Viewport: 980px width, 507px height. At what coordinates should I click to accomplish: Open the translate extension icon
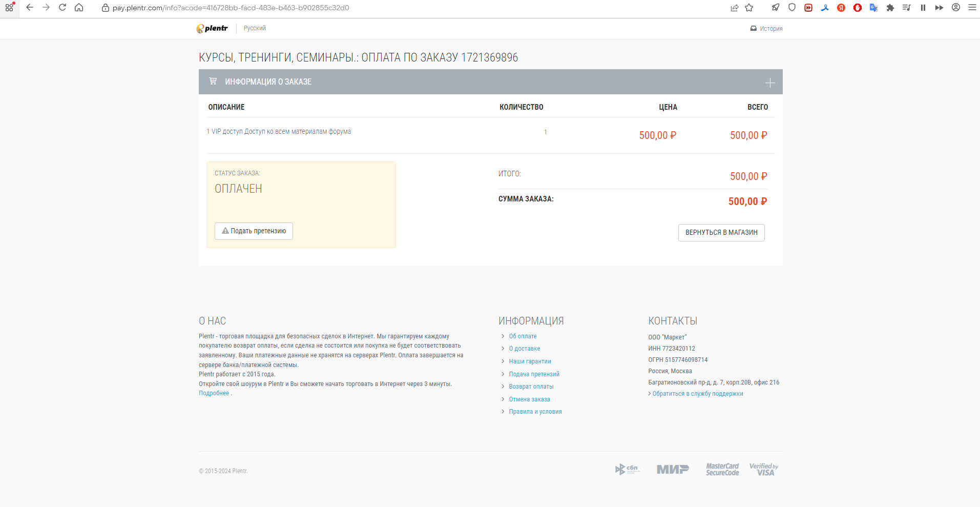click(874, 8)
